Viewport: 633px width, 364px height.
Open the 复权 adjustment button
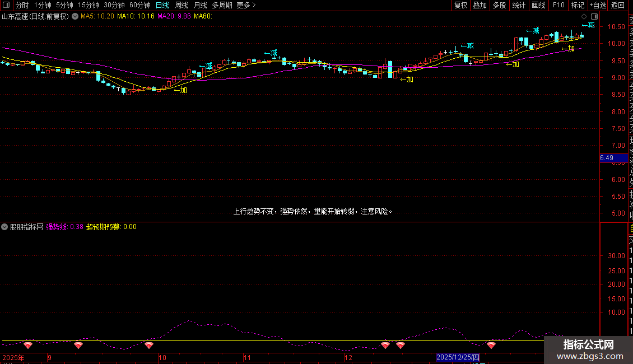pos(460,5)
